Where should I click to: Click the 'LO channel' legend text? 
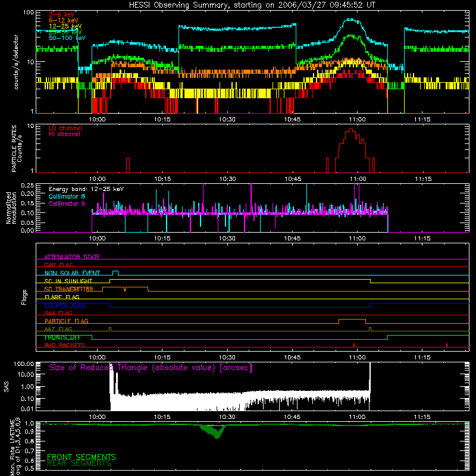[65, 128]
